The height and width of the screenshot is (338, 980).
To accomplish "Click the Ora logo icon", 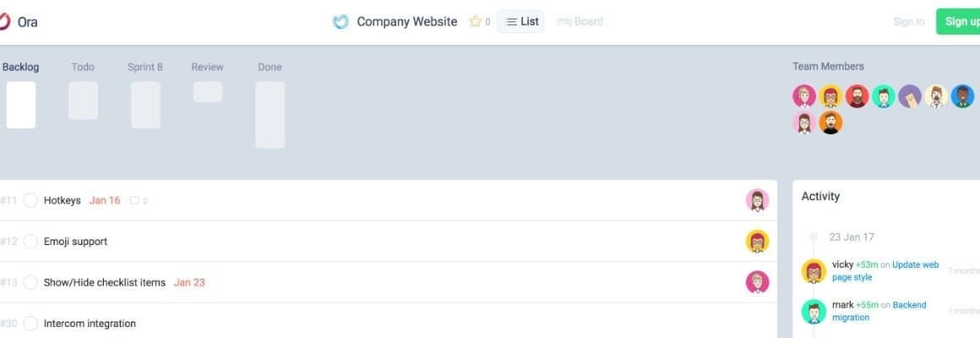I will [x=3, y=21].
